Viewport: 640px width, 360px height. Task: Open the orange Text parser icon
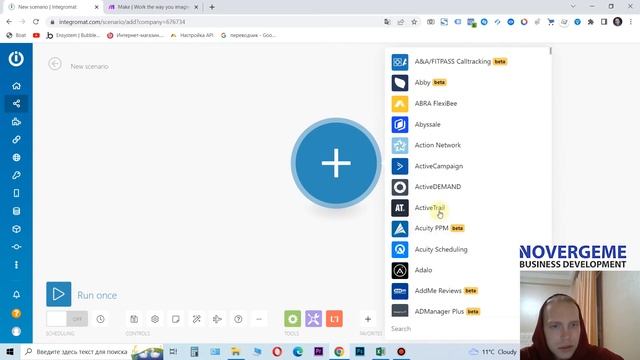[334, 319]
